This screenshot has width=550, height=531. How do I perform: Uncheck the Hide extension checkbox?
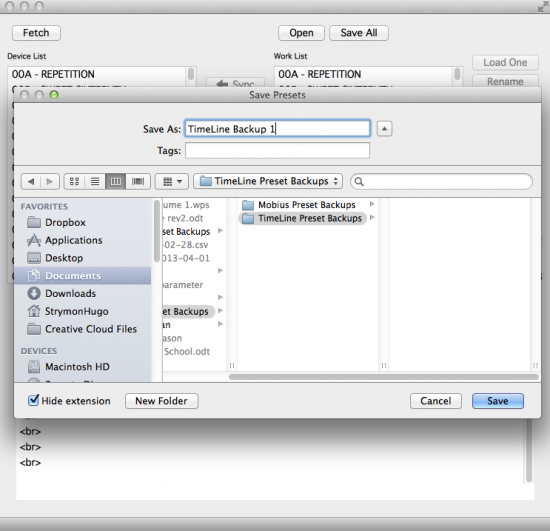pyautogui.click(x=33, y=400)
